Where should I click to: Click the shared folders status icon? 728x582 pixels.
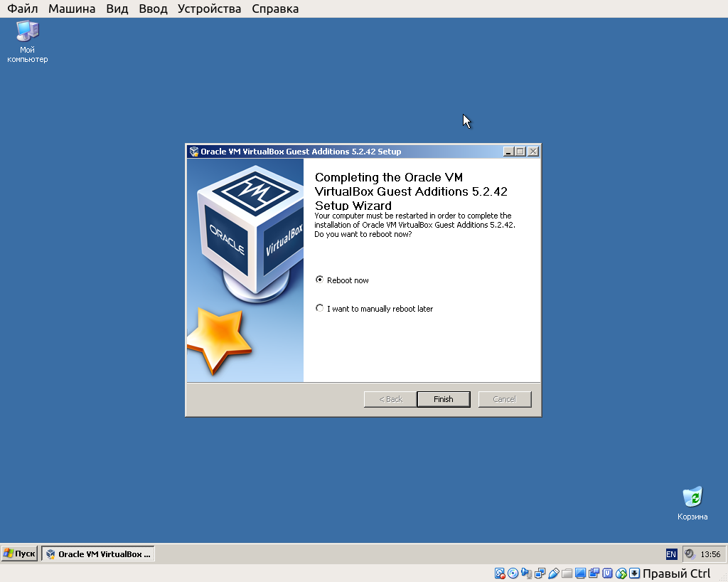567,573
